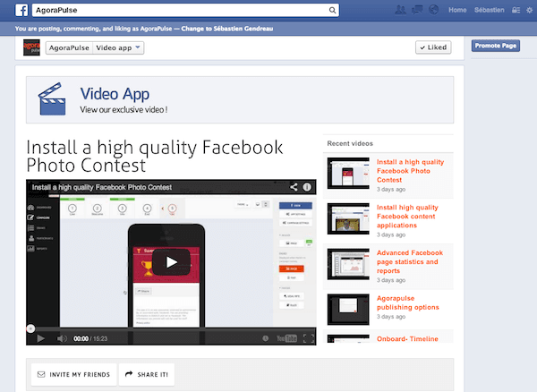Click 'View our exclusive video !' text

(124, 110)
